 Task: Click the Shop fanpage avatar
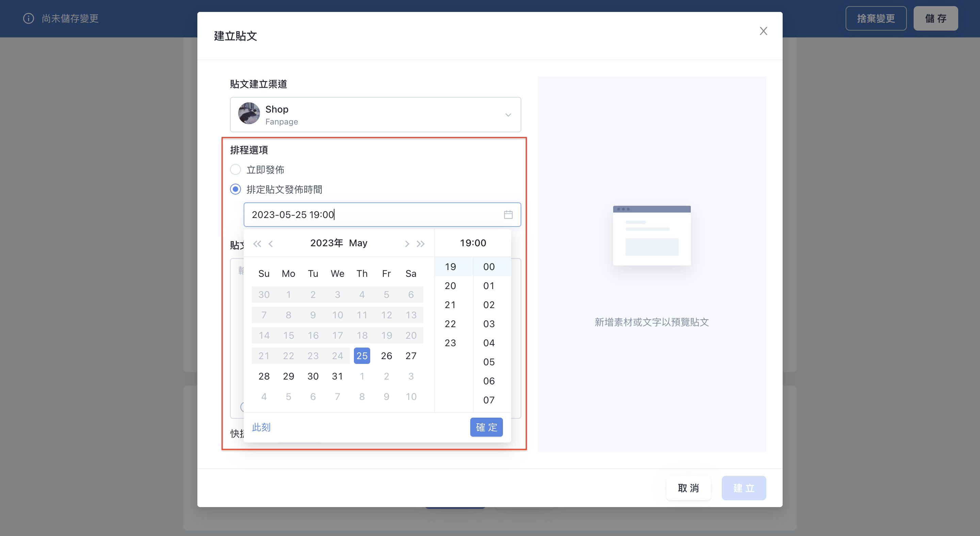[249, 113]
